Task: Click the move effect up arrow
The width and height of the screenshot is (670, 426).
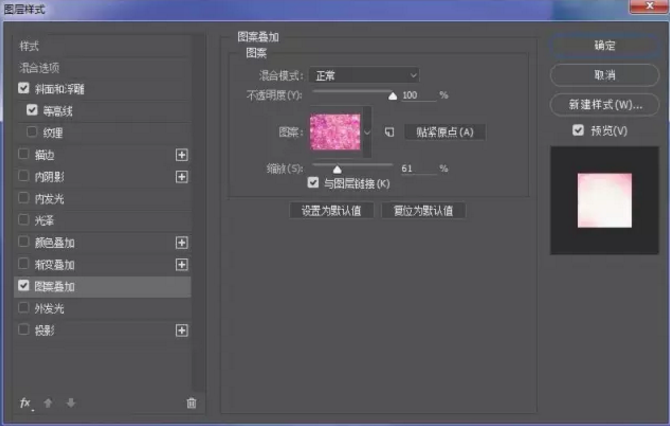Action: pyautogui.click(x=48, y=402)
